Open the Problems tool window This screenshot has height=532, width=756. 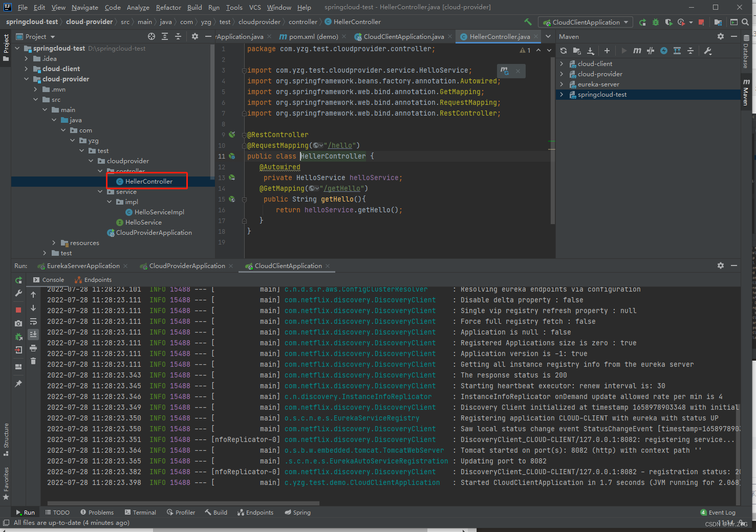(x=97, y=512)
